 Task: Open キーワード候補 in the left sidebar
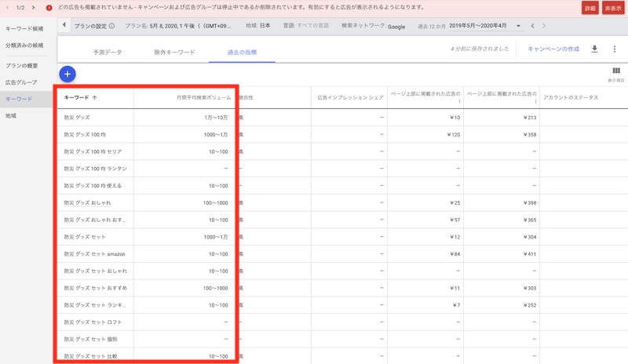click(x=24, y=28)
